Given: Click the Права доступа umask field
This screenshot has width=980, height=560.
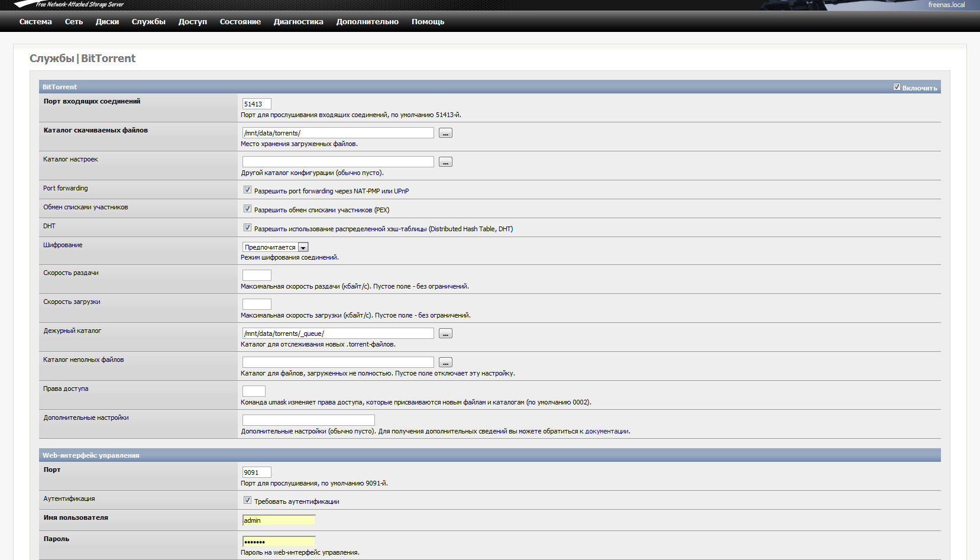Looking at the screenshot, I should (x=254, y=391).
